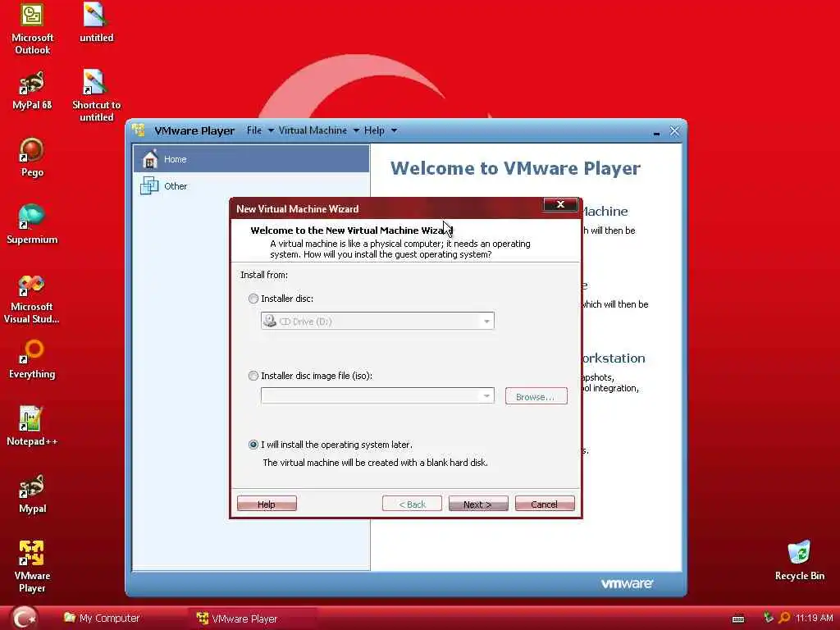840x630 pixels.
Task: Open the Start button on taskbar
Action: click(25, 619)
